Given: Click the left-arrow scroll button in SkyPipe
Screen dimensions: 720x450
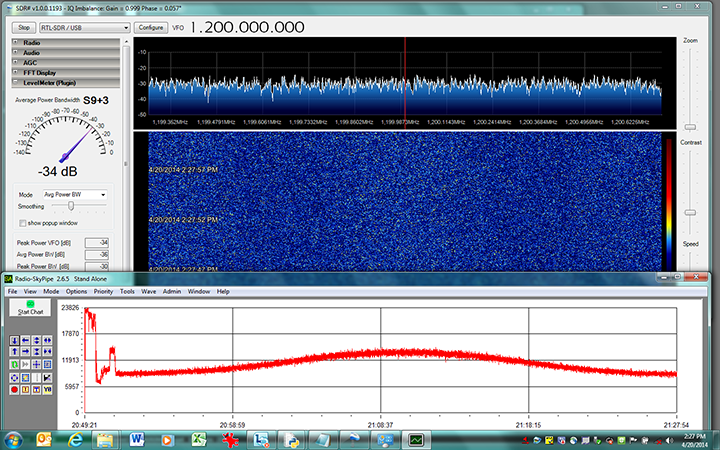Looking at the screenshot, I should pyautogui.click(x=25, y=340).
